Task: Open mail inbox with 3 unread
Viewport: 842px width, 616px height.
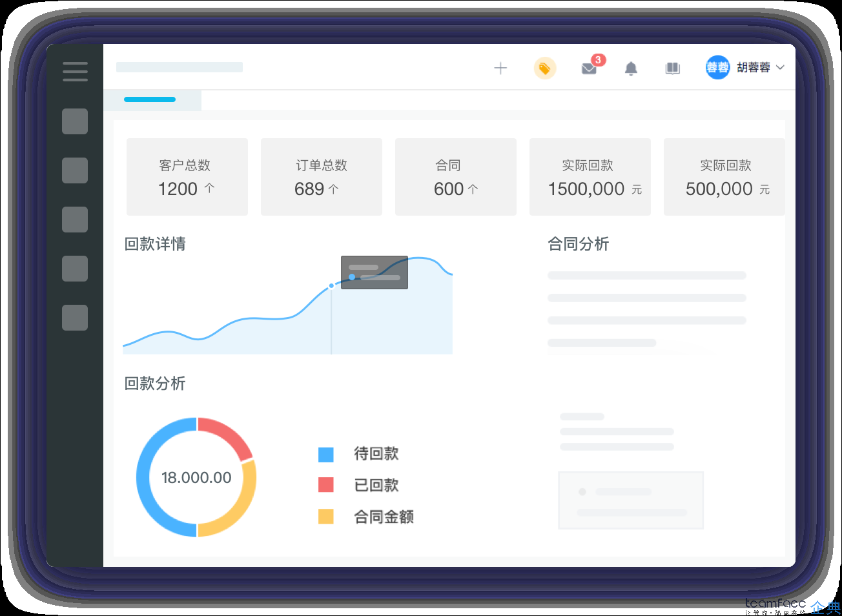Action: 589,68
